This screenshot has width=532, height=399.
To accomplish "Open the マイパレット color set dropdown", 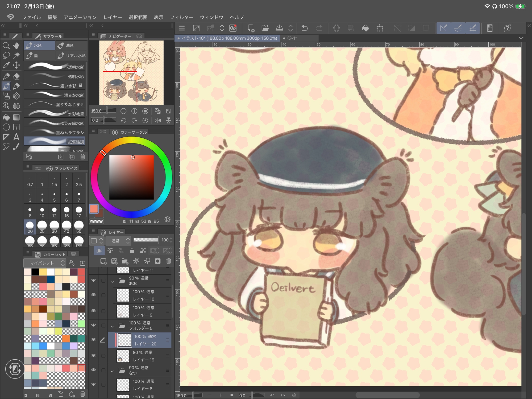I will click(45, 263).
